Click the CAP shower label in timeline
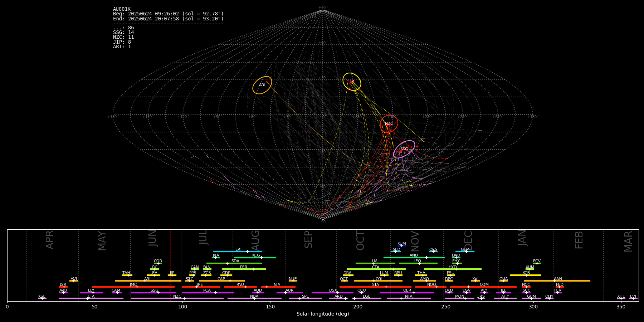 (221, 279)
